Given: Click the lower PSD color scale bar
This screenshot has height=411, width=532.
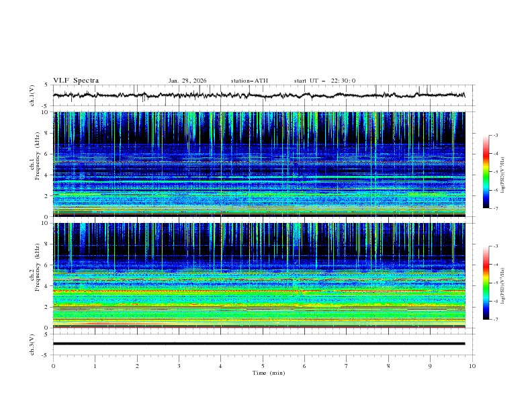Looking at the screenshot, I should point(486,283).
